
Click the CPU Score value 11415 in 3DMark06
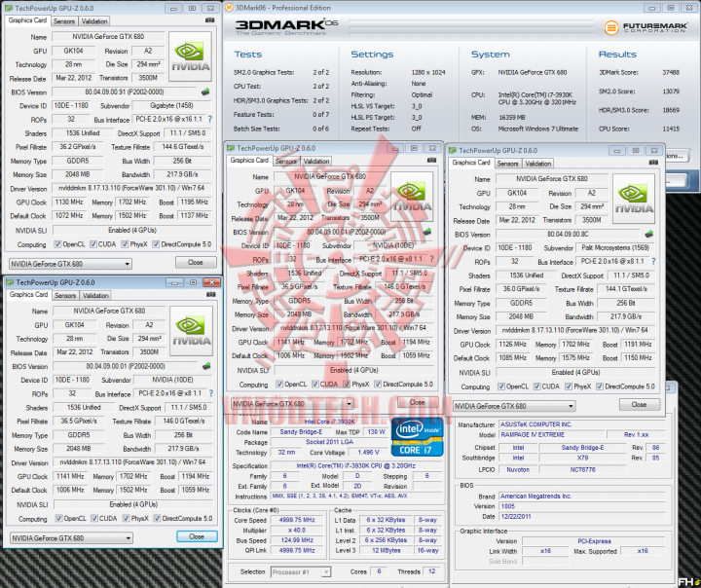[x=671, y=129]
